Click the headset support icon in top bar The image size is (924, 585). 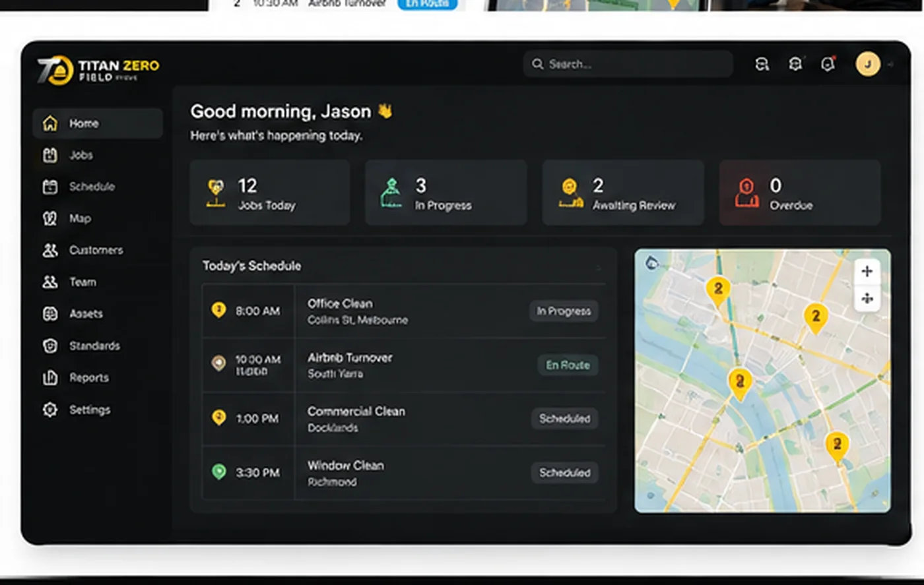(x=762, y=64)
